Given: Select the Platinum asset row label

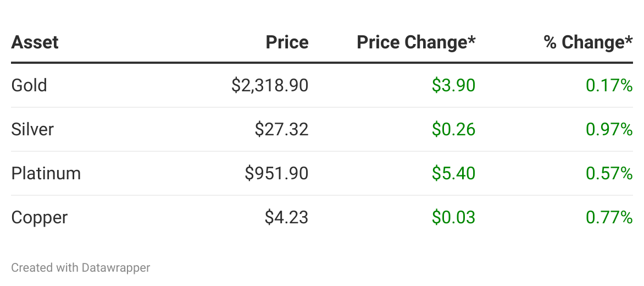Looking at the screenshot, I should [46, 173].
